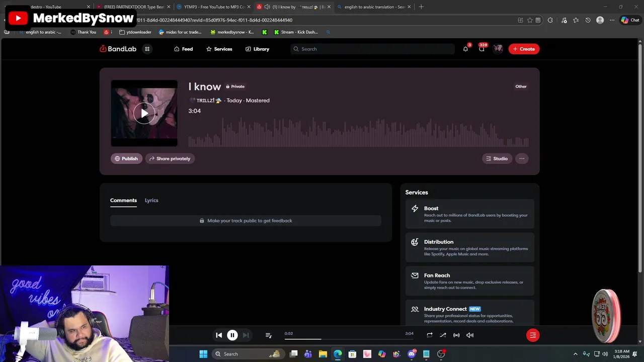Switch to the Lyrics tab
644x362 pixels.
coord(151,200)
